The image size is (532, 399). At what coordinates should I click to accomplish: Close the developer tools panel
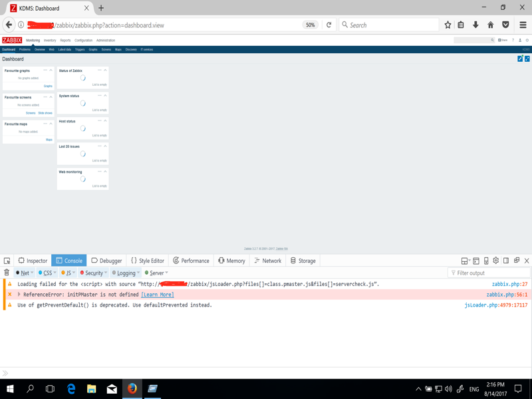tap(527, 261)
